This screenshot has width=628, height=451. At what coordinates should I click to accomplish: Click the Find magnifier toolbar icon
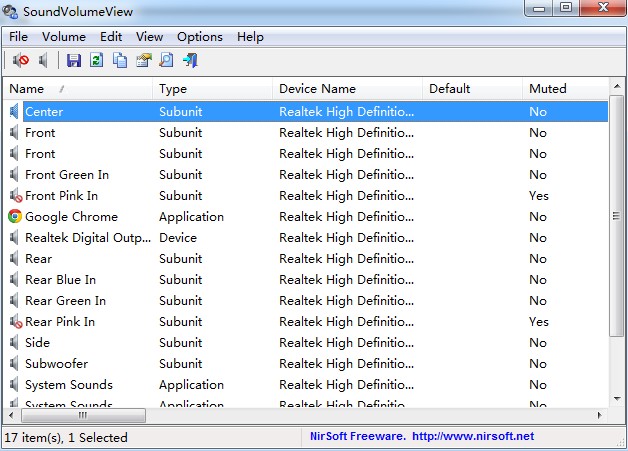click(x=166, y=60)
